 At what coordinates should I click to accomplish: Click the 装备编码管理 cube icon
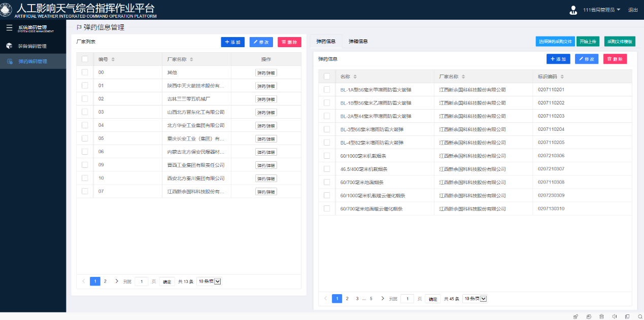coord(9,46)
